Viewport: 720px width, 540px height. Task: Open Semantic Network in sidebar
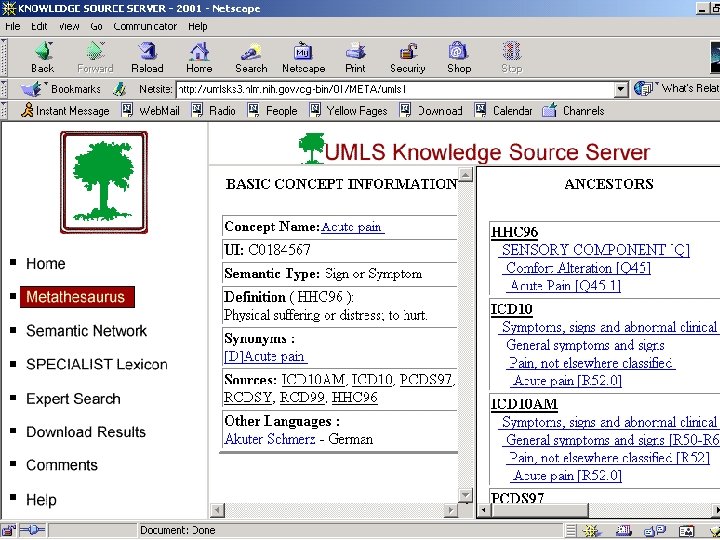coord(86,331)
